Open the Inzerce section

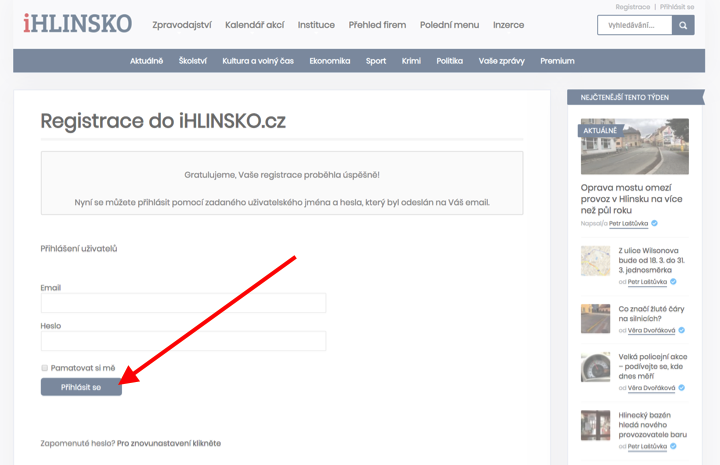tap(508, 25)
